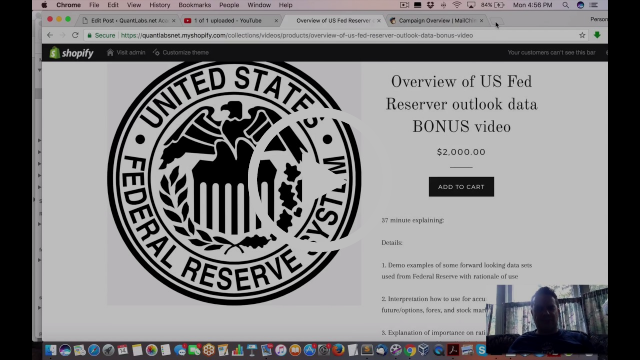This screenshot has width=640, height=360.
Task: Open iBooks from the dock
Action: pyautogui.click(x=295, y=350)
